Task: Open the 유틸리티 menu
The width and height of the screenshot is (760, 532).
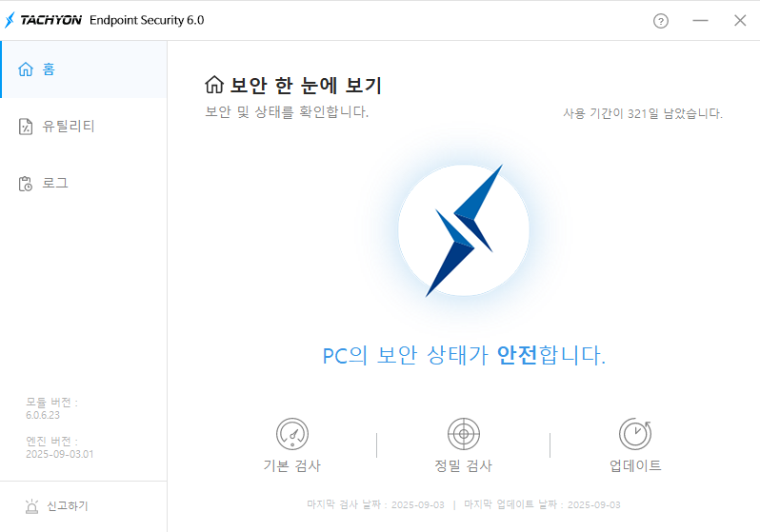Action: pyautogui.click(x=84, y=127)
